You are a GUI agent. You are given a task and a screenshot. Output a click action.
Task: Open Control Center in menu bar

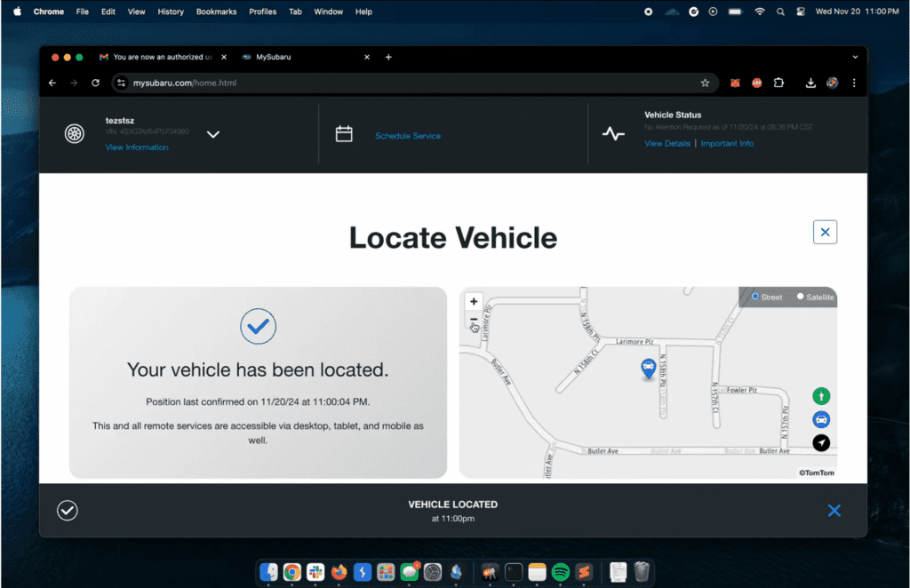[x=801, y=12]
